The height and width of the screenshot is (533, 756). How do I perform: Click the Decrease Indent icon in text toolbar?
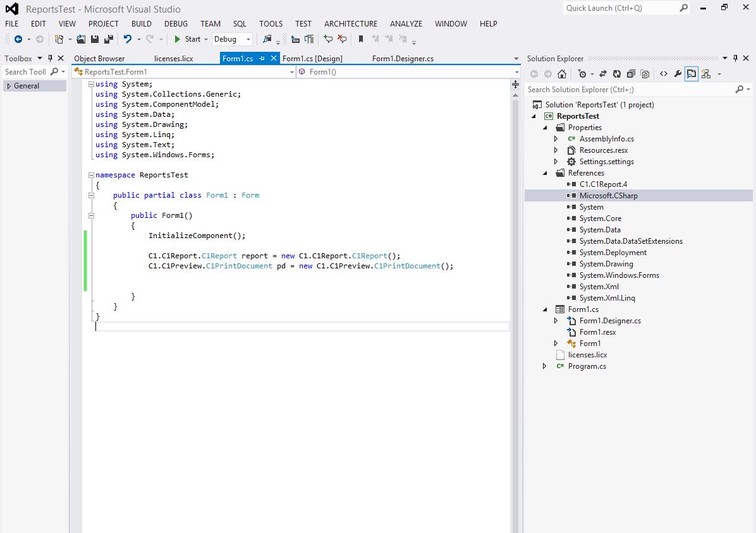click(296, 39)
